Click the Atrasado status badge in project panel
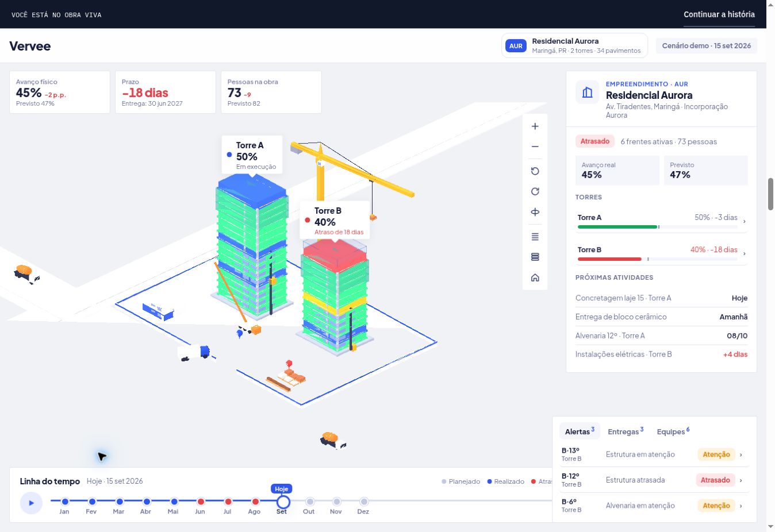The height and width of the screenshot is (532, 775). click(x=594, y=141)
